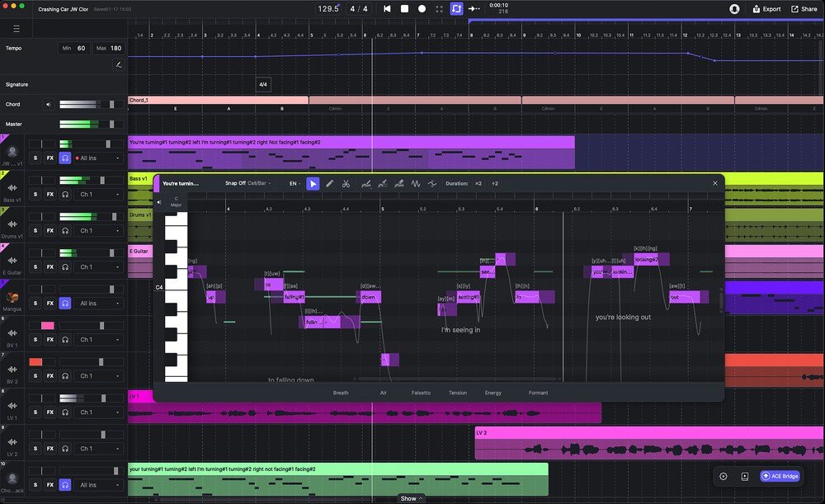Open the EN language dropdown in the editor

click(293, 183)
